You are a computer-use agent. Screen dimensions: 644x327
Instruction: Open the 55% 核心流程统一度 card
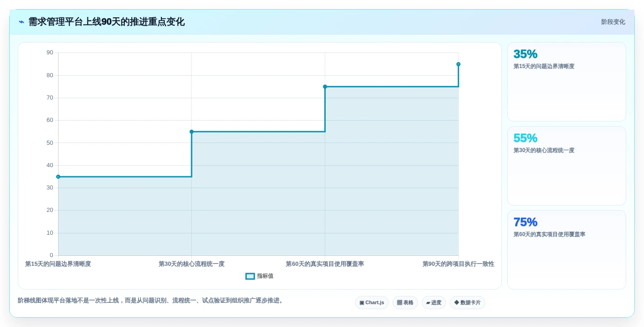pos(567,166)
